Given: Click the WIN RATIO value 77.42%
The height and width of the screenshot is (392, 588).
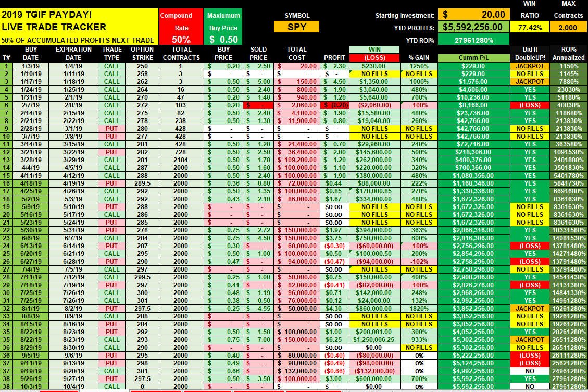Looking at the screenshot, I should tap(530, 28).
